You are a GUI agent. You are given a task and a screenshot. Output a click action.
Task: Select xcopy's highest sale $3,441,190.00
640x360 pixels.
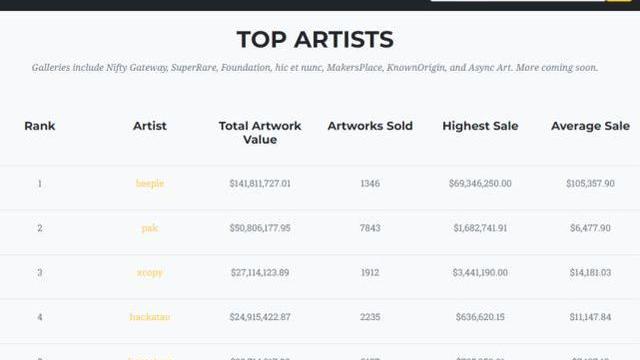pos(480,273)
